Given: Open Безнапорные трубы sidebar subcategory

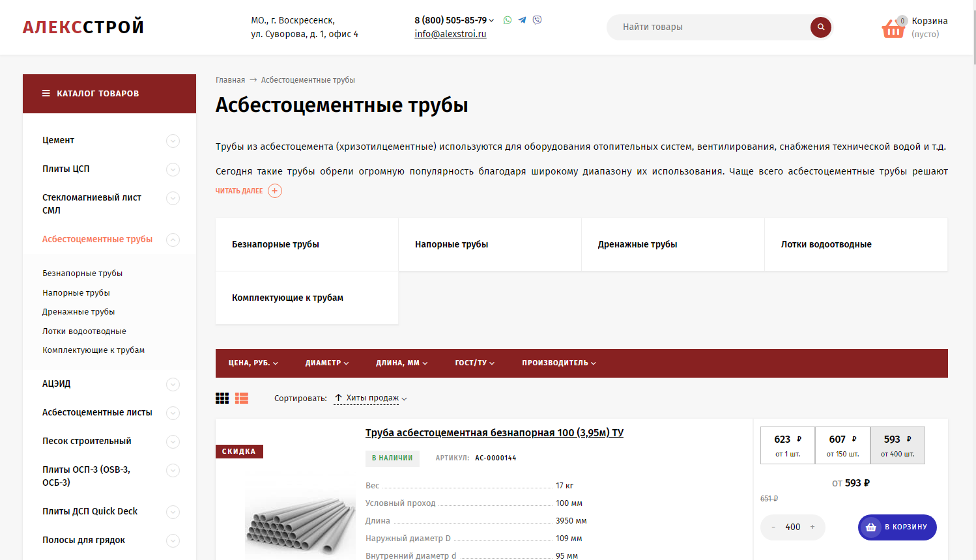Looking at the screenshot, I should (x=82, y=273).
